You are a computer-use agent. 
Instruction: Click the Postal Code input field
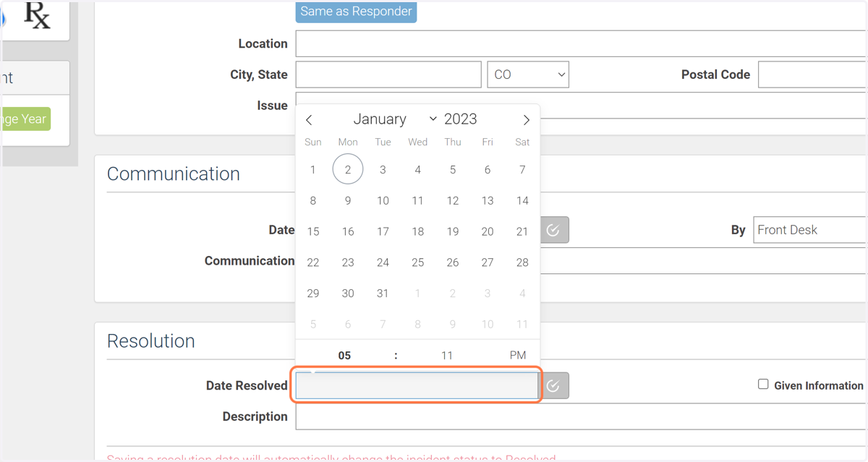tap(812, 74)
